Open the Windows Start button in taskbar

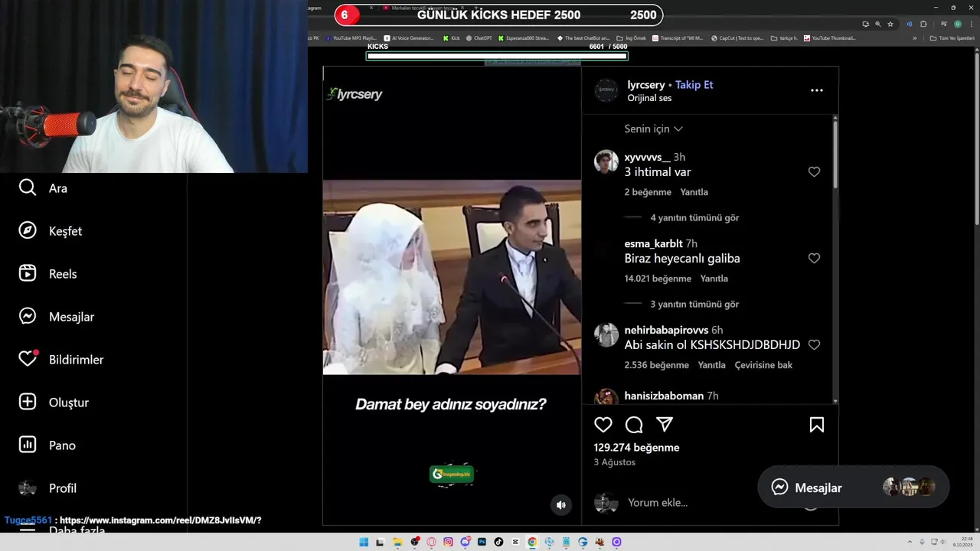(x=364, y=542)
